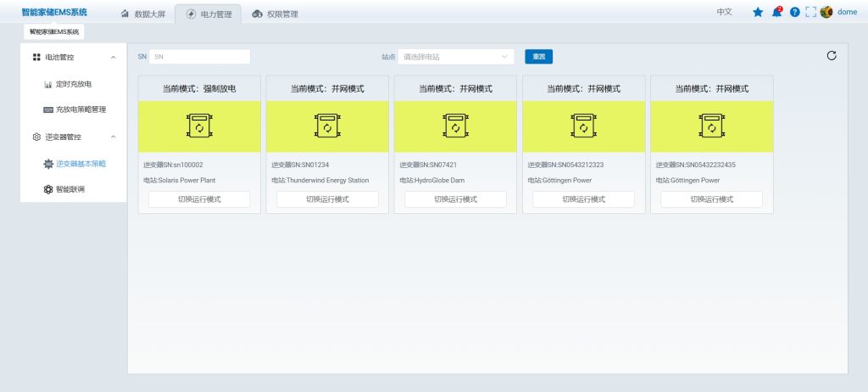
Task: Click the inverter icon for SN01234
Action: (x=327, y=126)
